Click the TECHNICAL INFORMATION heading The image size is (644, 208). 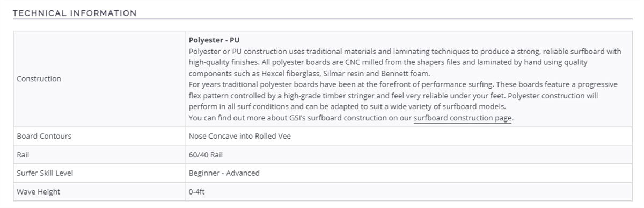[75, 13]
